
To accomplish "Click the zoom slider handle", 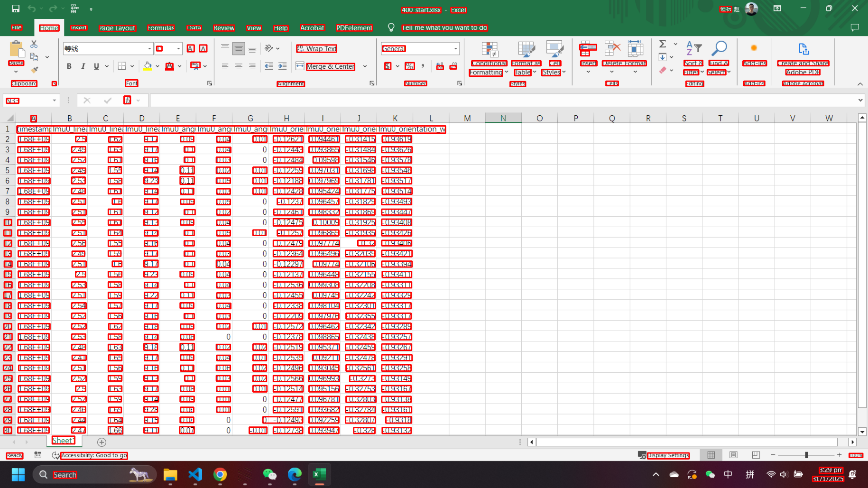I will (806, 455).
